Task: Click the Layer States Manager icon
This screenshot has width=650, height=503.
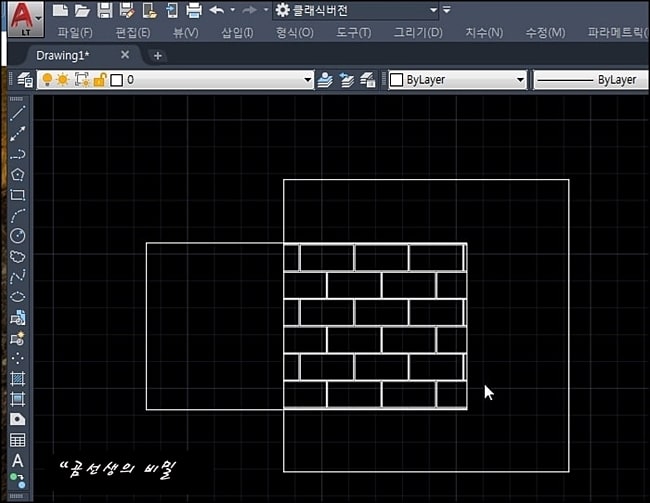Action: (368, 80)
